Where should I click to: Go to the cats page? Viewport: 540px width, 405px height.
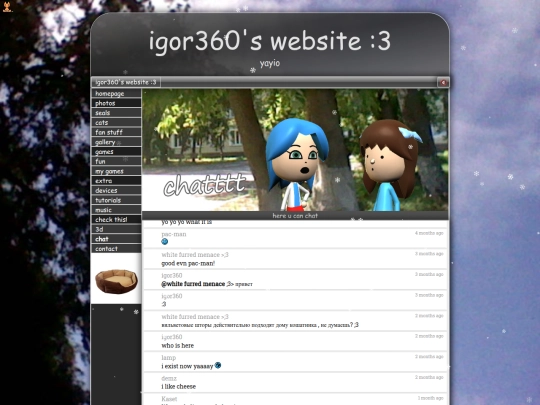coord(116,122)
